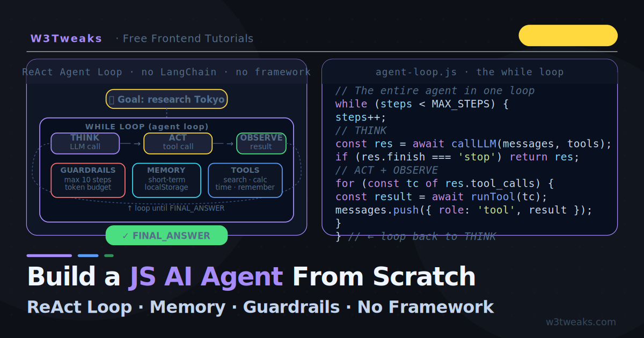Click the 'Goal: research Tokyo' box
Viewport: 644px width, 338px height.
166,99
